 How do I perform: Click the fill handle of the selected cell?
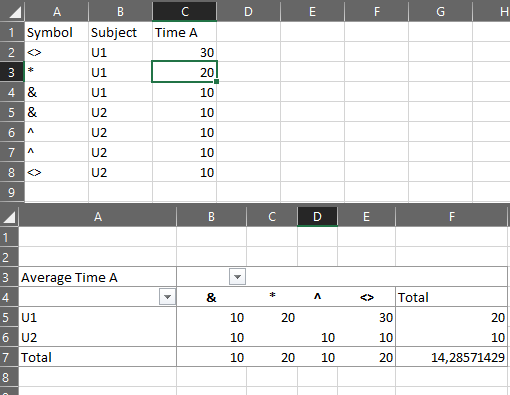click(217, 81)
